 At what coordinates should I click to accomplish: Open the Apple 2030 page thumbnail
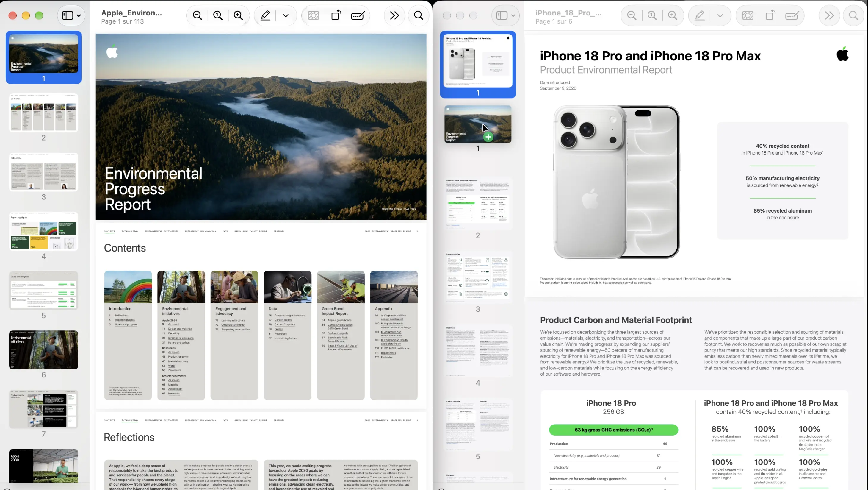tap(43, 466)
